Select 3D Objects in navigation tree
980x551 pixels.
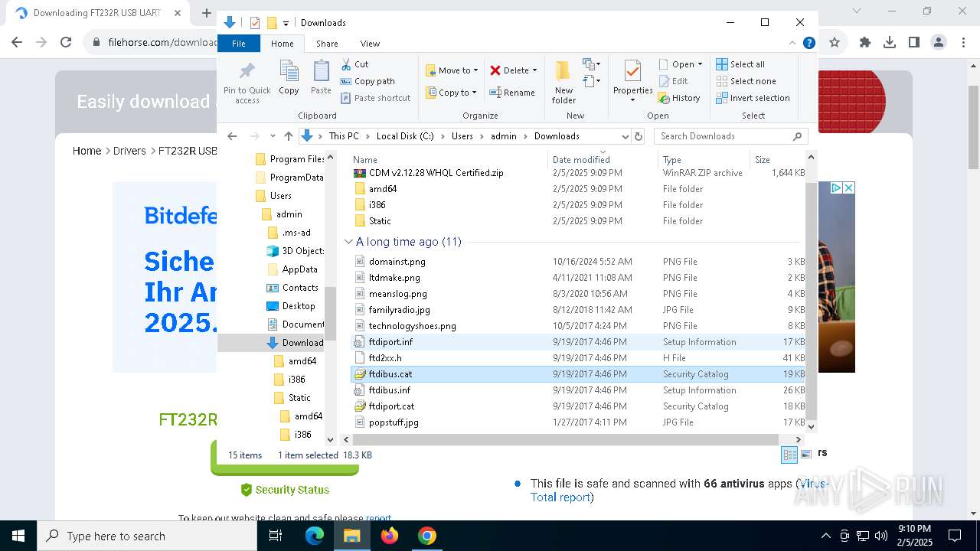(295, 251)
